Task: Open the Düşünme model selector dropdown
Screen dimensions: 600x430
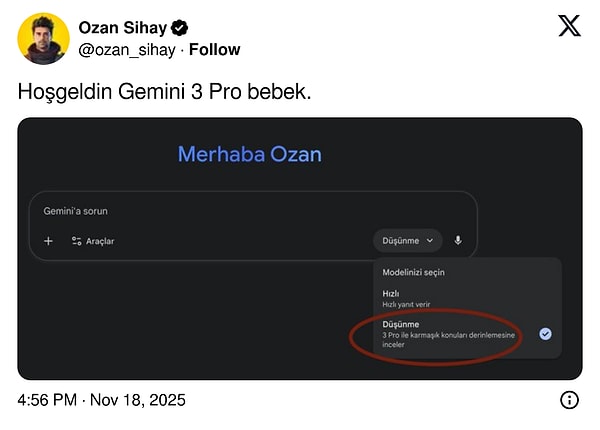Action: pos(407,240)
